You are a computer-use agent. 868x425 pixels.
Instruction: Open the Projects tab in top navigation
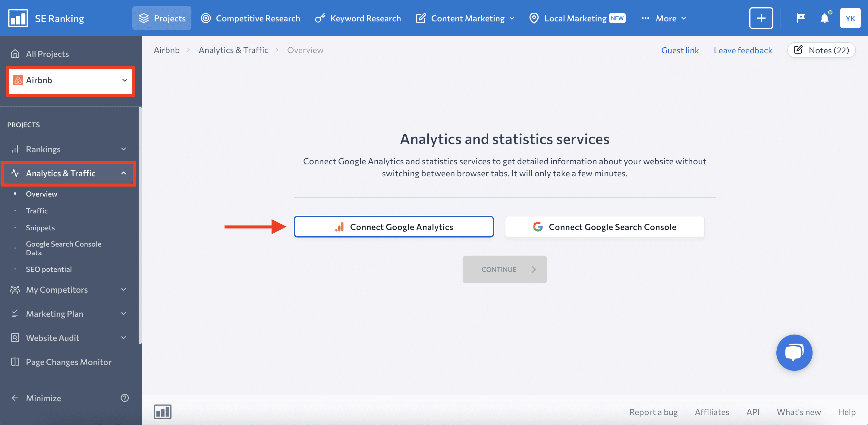[162, 18]
